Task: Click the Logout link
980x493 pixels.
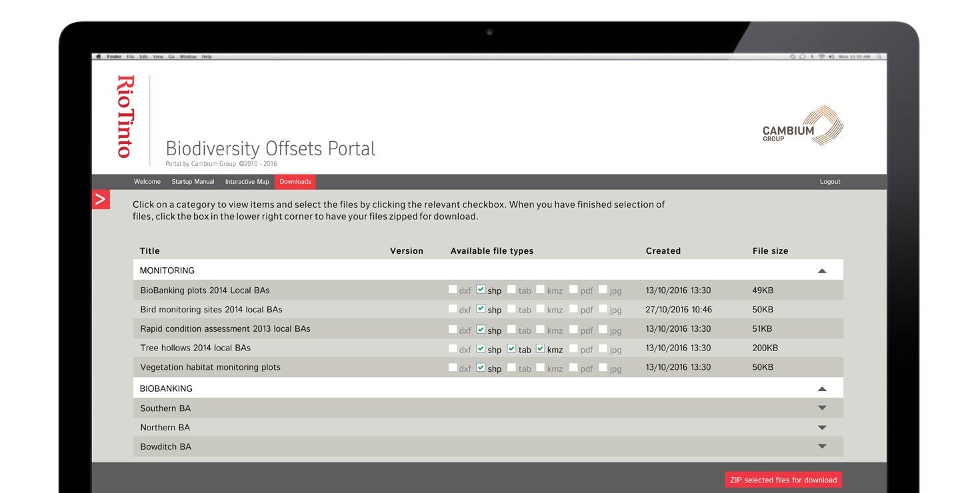Action: pyautogui.click(x=829, y=182)
